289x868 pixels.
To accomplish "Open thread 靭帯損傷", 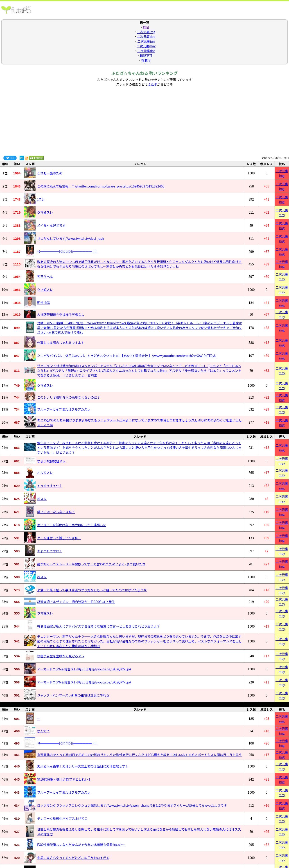I will coord(43,303).
